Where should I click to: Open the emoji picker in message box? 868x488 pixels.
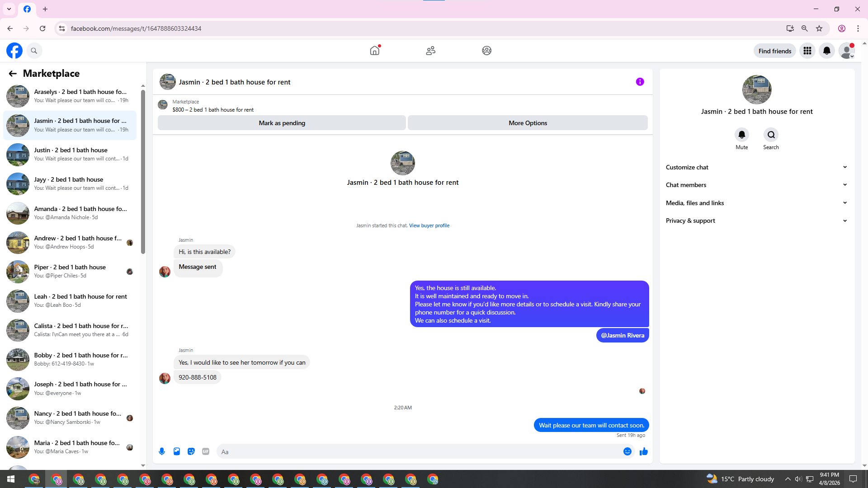[x=627, y=451]
